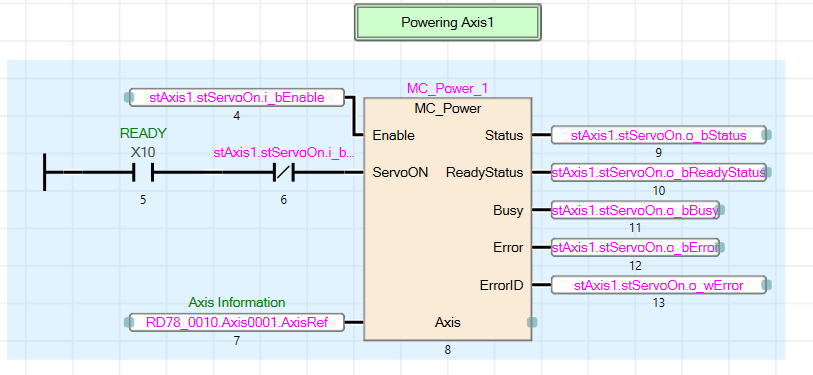Image resolution: width=813 pixels, height=375 pixels.
Task: Select the stAxis1.stServoOn.o_wError output variable
Action: [x=658, y=285]
